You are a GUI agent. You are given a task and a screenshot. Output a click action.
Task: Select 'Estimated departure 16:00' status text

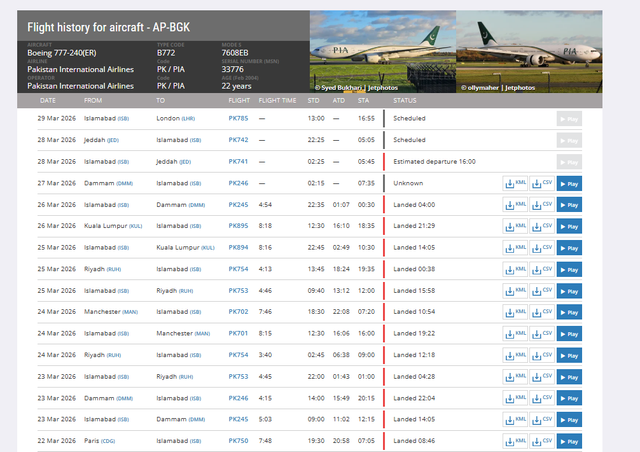[435, 162]
